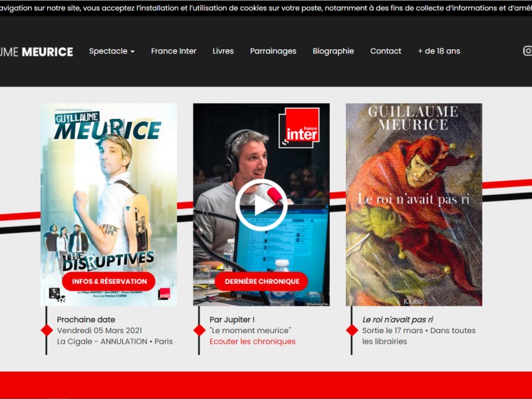Click the small France Inter logo on the Disruptives poster
Viewport: 532px width, 399px height.
[164, 294]
